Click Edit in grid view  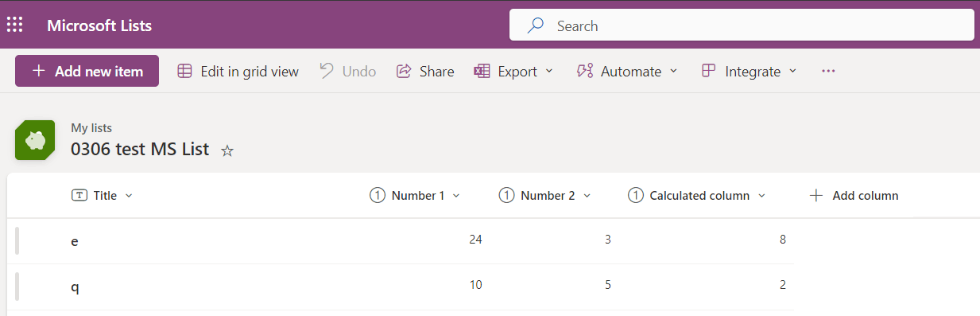click(238, 72)
